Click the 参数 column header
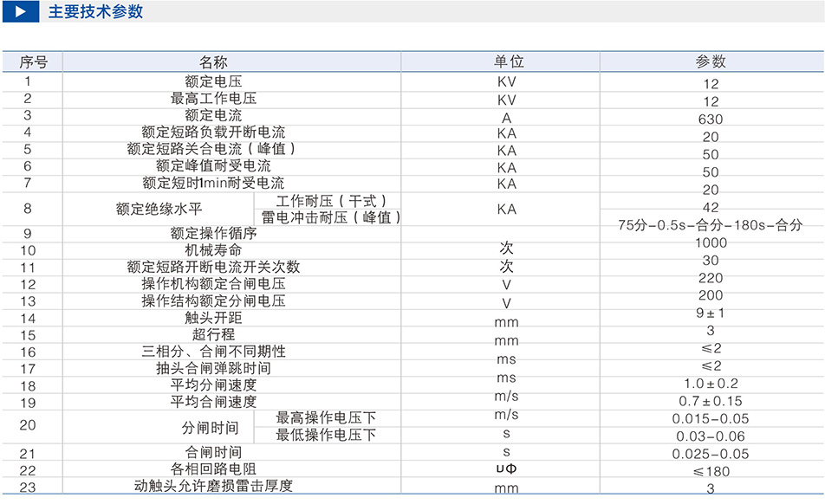This screenshot has width=825, height=504. pyautogui.click(x=711, y=62)
